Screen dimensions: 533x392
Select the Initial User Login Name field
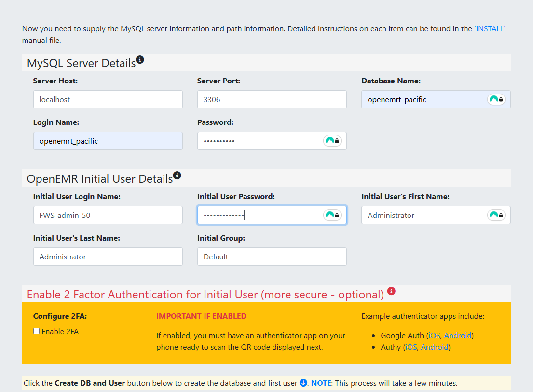click(108, 215)
